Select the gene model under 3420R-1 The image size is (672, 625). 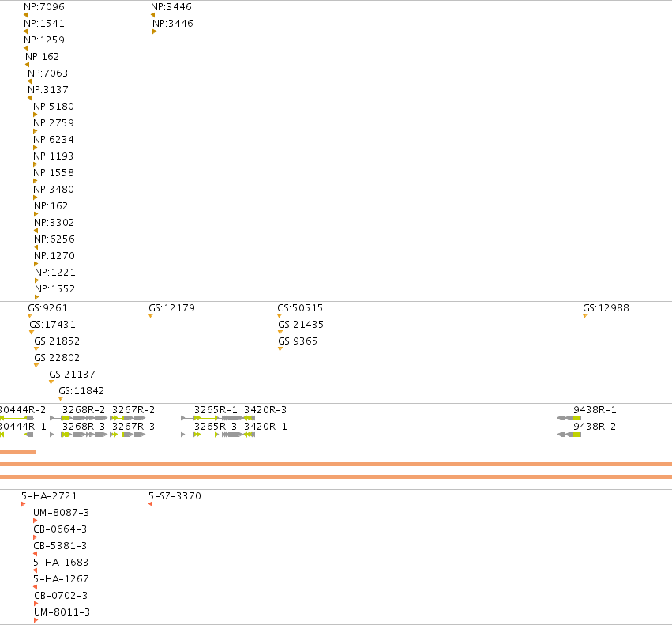(250, 435)
